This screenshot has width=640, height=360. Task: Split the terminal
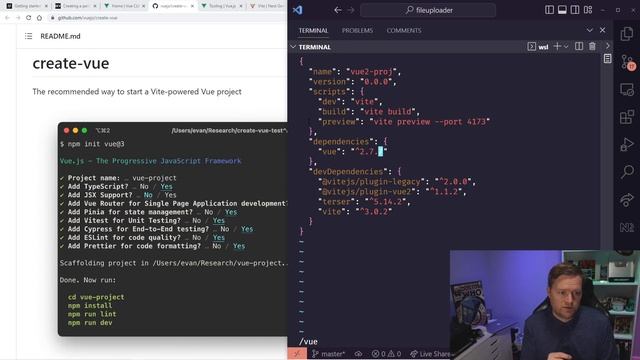tap(579, 47)
